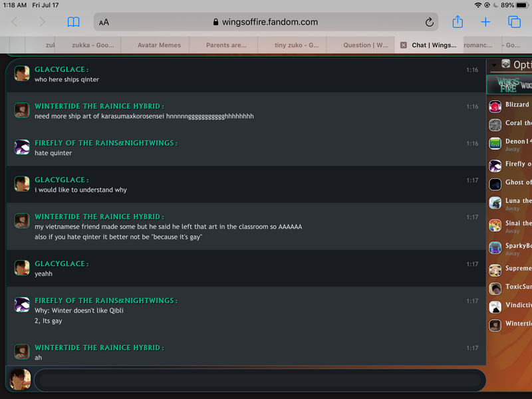This screenshot has width=532, height=399.
Task: Click the chat message input field
Action: click(x=258, y=381)
